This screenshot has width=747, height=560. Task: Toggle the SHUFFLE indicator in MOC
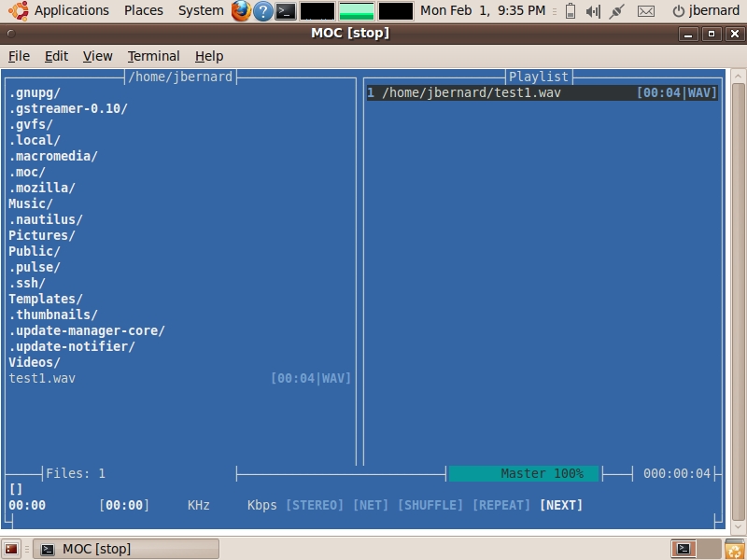click(430, 505)
